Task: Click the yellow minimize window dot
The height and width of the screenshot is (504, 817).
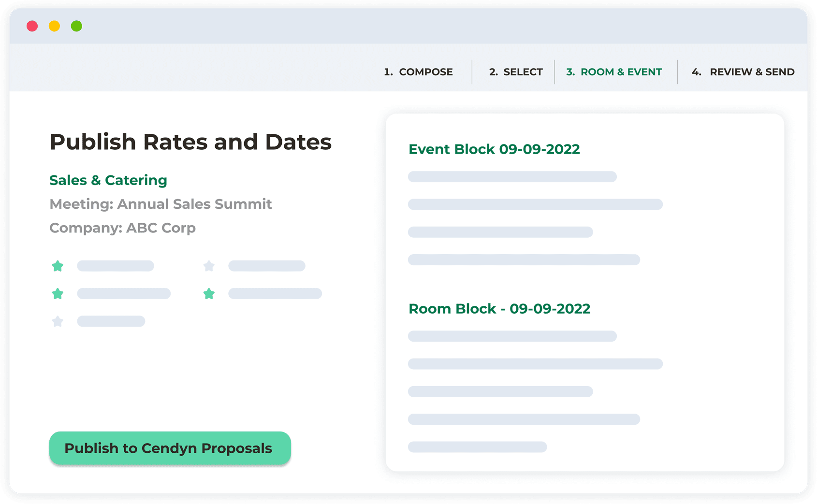Action: 55,26
